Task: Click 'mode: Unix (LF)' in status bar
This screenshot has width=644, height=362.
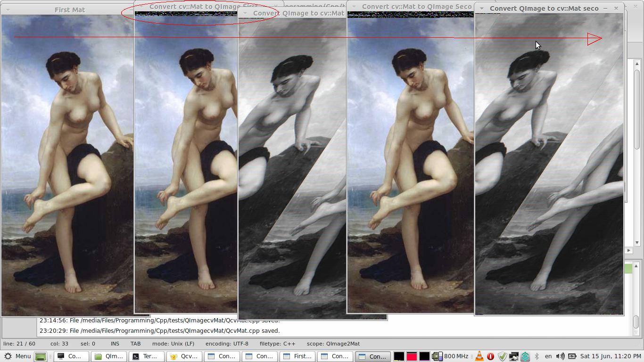Action: coord(173,344)
